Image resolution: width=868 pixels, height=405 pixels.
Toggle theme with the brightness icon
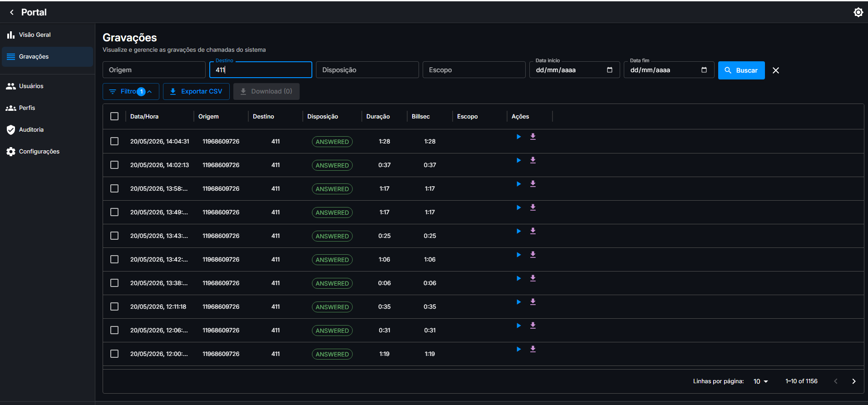(x=858, y=12)
